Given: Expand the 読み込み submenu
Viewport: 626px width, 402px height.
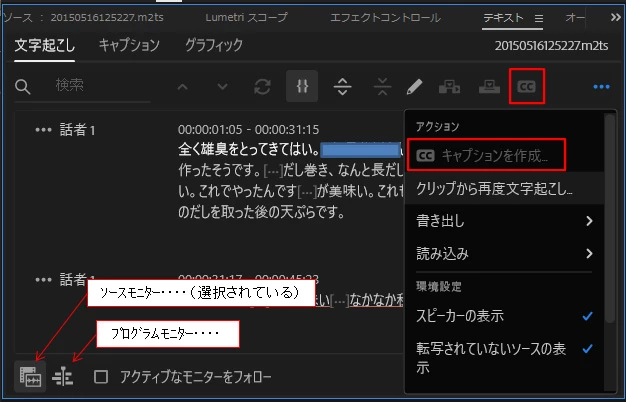Looking at the screenshot, I should (x=504, y=253).
